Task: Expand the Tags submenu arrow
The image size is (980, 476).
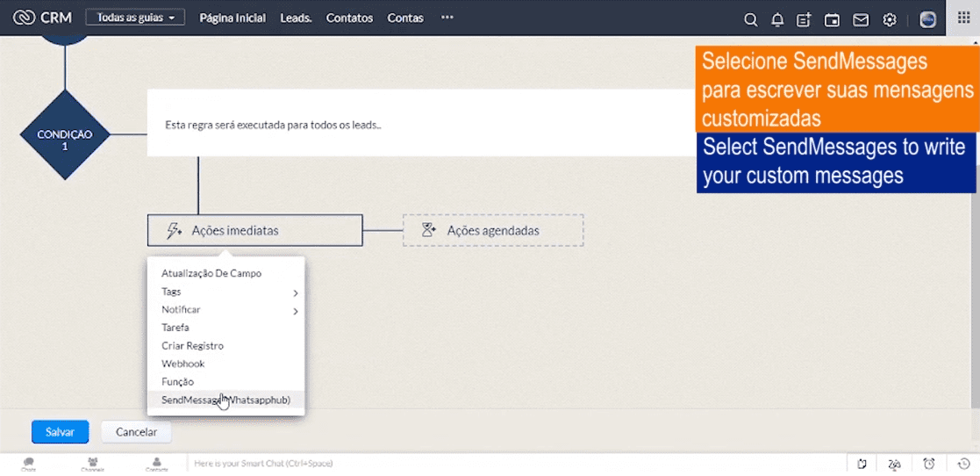Action: click(296, 292)
